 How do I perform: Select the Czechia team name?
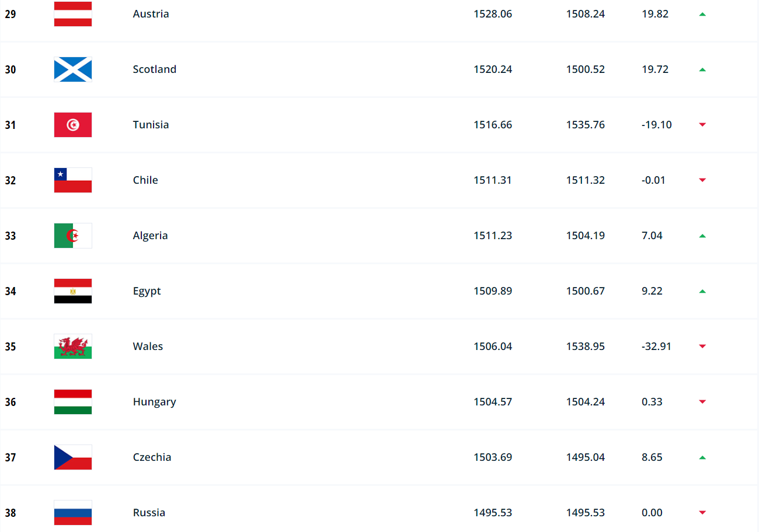(x=152, y=457)
